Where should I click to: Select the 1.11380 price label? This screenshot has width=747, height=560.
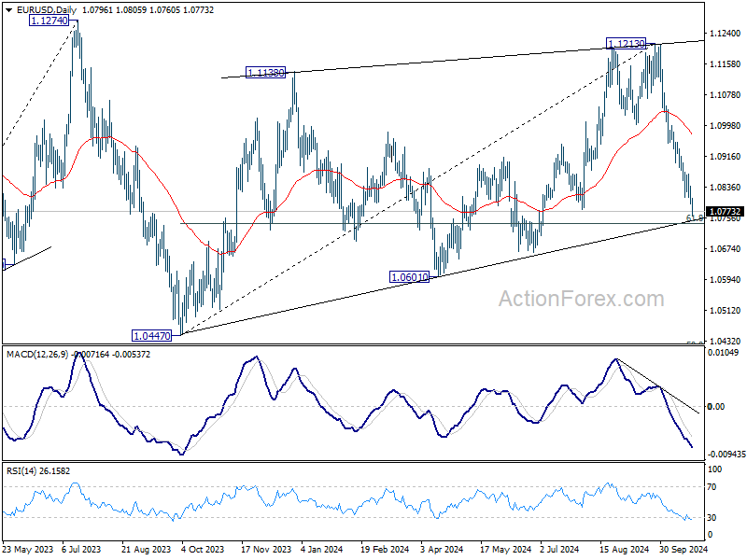[266, 73]
